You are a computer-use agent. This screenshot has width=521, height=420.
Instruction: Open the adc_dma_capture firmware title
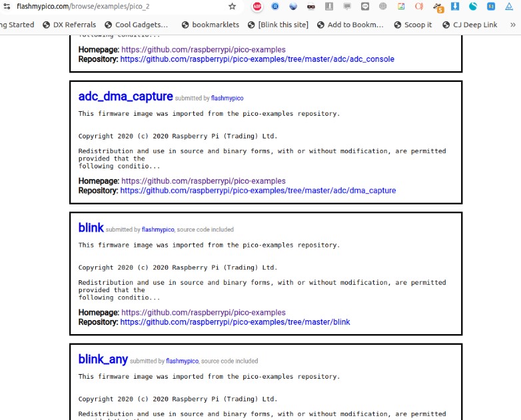point(126,97)
